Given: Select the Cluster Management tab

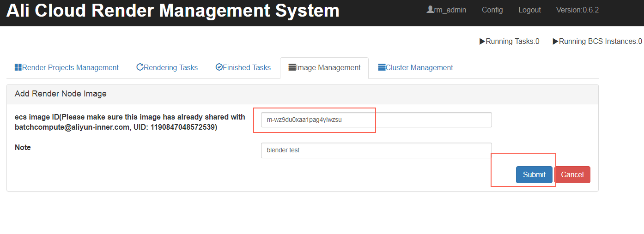Looking at the screenshot, I should point(419,68).
